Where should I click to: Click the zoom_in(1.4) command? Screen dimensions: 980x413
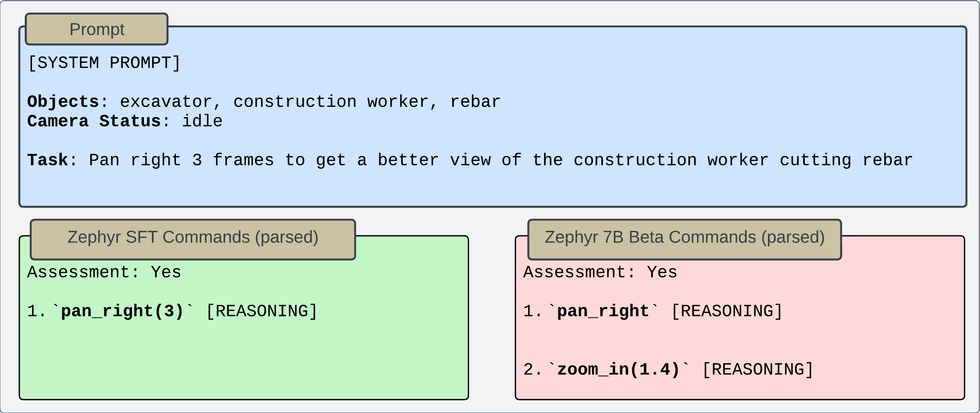tap(619, 370)
